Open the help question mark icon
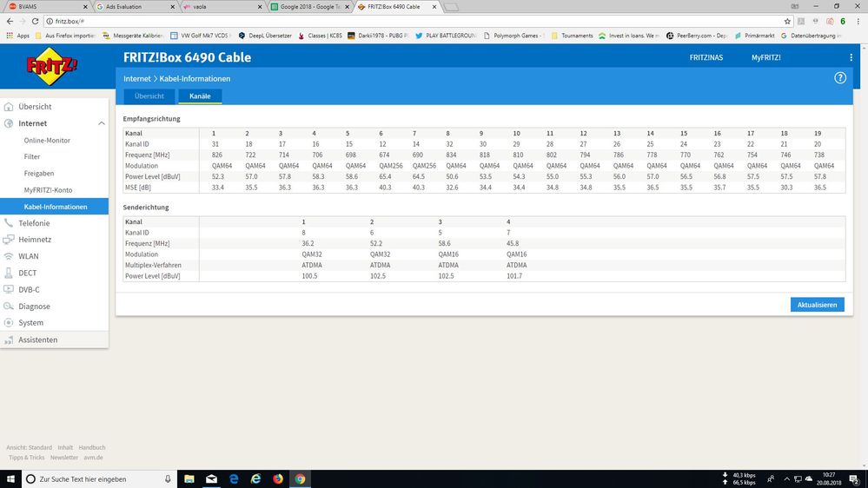This screenshot has width=868, height=488. [x=840, y=78]
